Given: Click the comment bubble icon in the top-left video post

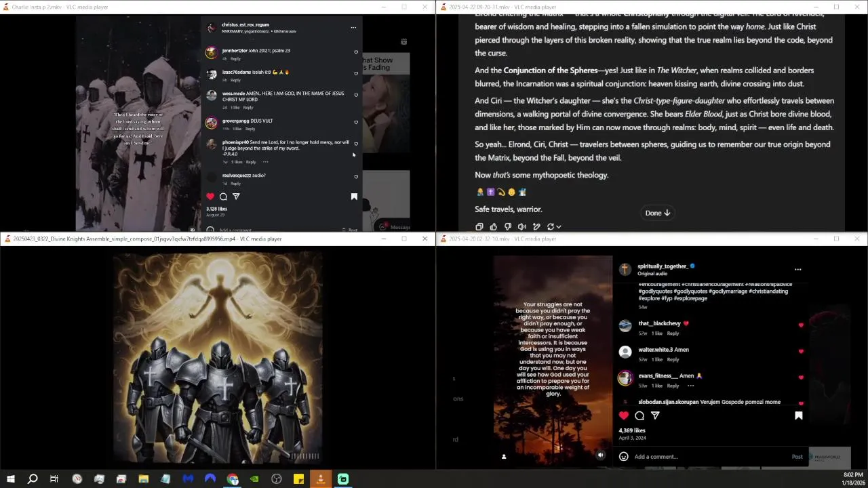Looking at the screenshot, I should click(223, 197).
